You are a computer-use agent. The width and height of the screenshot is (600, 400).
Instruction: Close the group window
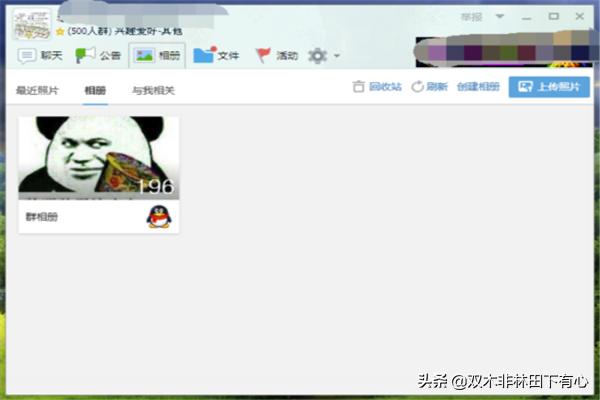[x=580, y=16]
